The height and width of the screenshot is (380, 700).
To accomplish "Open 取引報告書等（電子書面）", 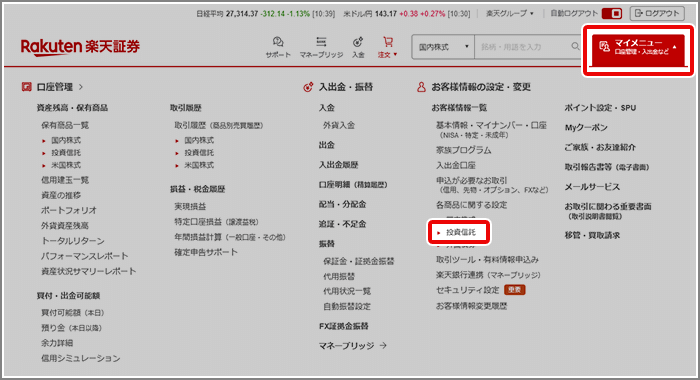I will (607, 167).
